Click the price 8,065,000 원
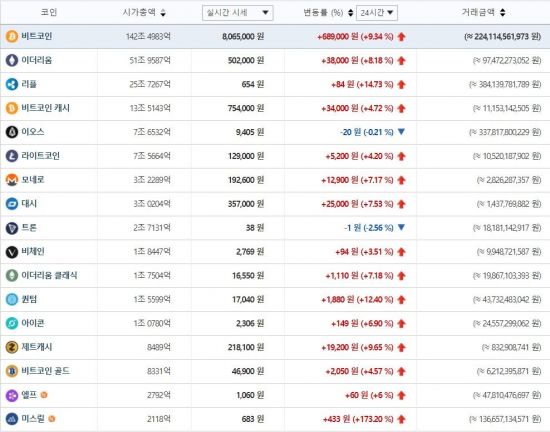 pos(243,36)
